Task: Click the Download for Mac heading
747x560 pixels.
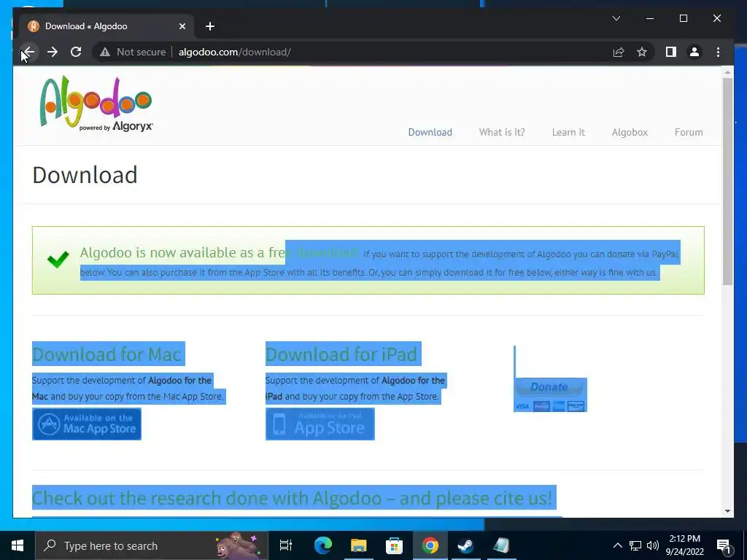Action: pos(107,354)
